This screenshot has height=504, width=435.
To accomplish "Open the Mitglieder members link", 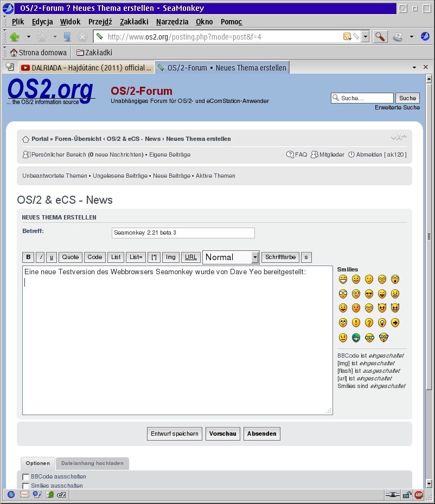I will [328, 154].
